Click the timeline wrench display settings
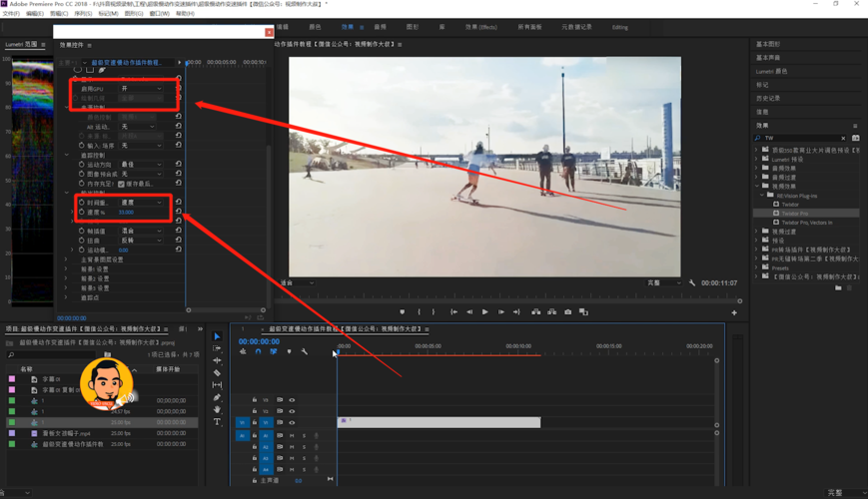The height and width of the screenshot is (499, 868). (305, 351)
